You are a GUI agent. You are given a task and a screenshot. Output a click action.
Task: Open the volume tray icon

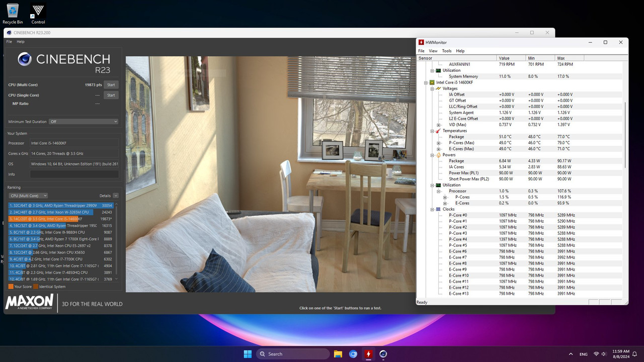604,354
